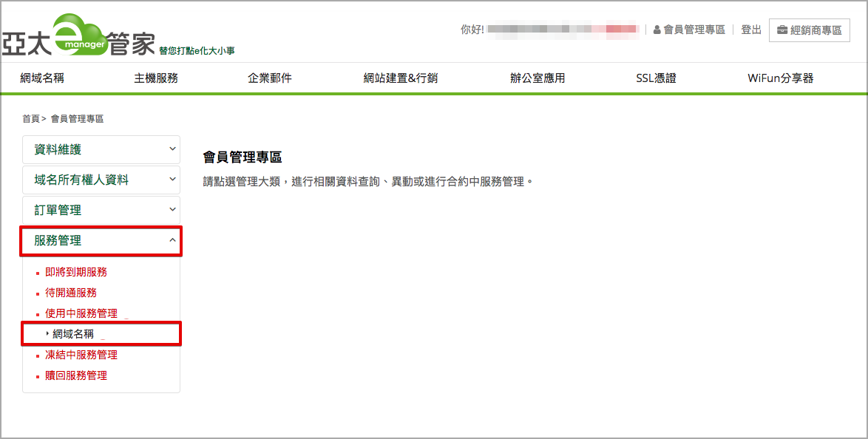The image size is (868, 439).
Task: Expand the 訂單管理 section chevron
Action: click(172, 209)
